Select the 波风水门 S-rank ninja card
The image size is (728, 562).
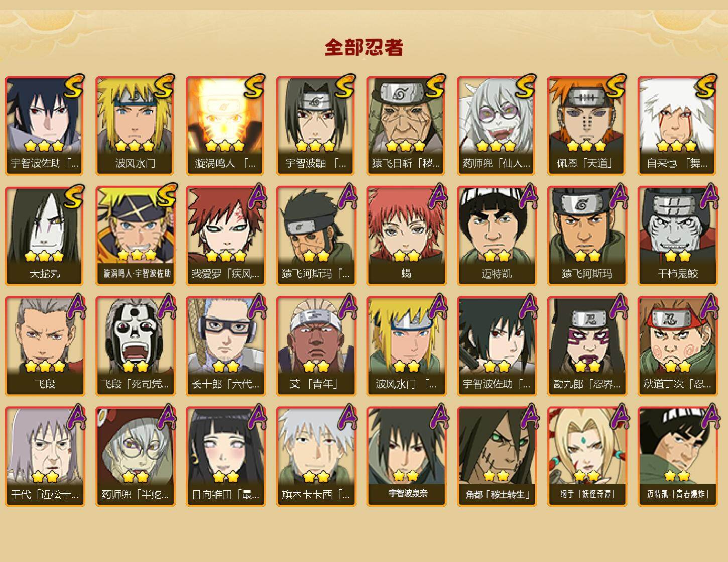(x=135, y=125)
